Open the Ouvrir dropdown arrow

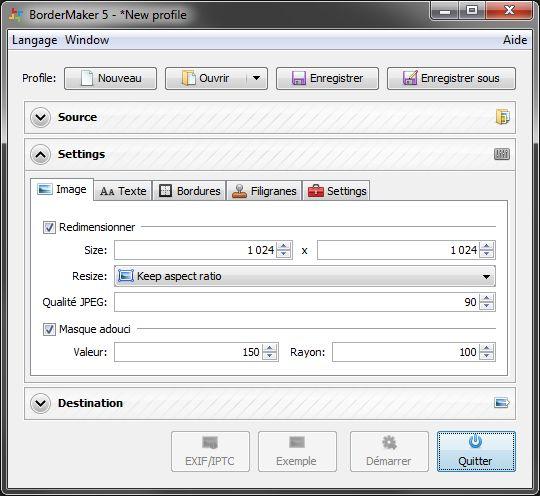257,78
